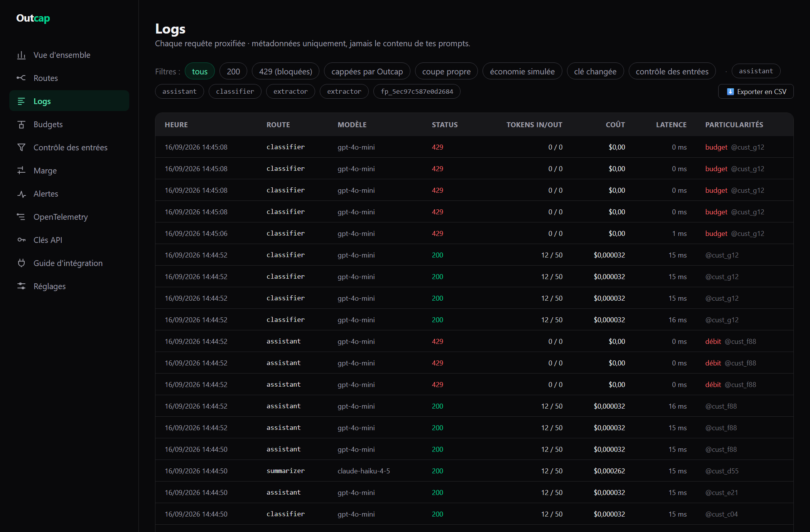Click the Outcap logo
Viewport: 810px width, 532px height.
pyautogui.click(x=33, y=18)
